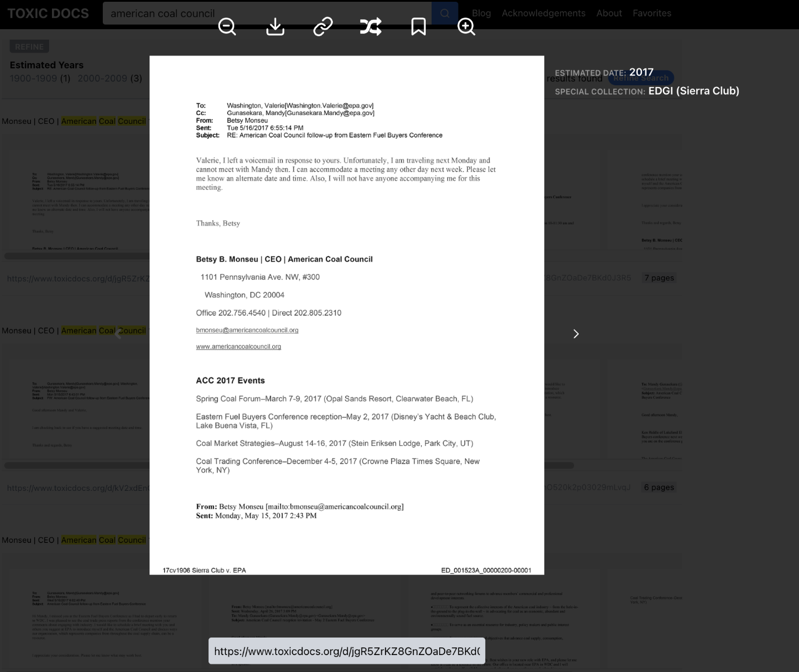Click first result's horizontal thumbnail scrollbar
This screenshot has width=799, height=672.
(76, 256)
